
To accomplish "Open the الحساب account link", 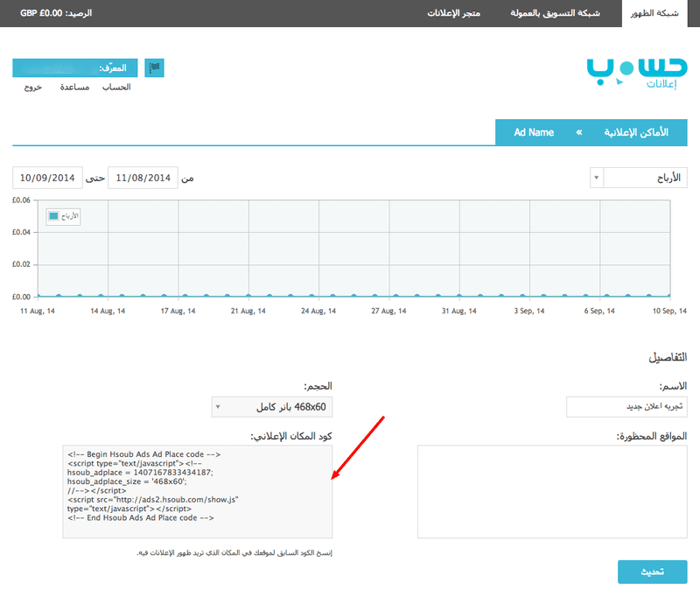I will click(116, 87).
